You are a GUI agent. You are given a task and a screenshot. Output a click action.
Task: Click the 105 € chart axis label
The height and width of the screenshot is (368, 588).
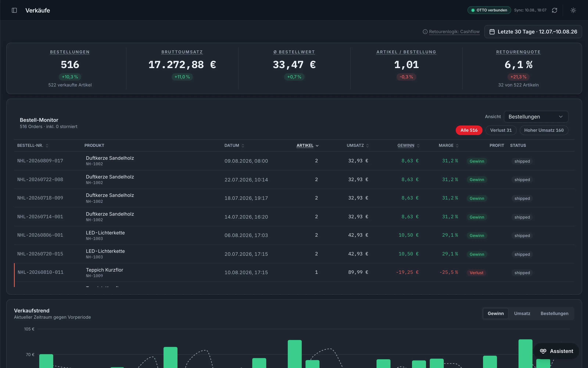coord(29,329)
